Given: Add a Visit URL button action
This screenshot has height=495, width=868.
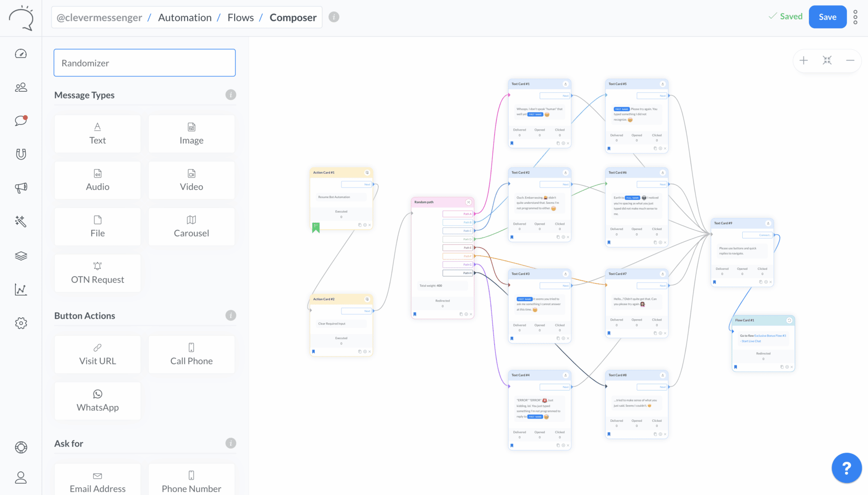Looking at the screenshot, I should pyautogui.click(x=98, y=355).
